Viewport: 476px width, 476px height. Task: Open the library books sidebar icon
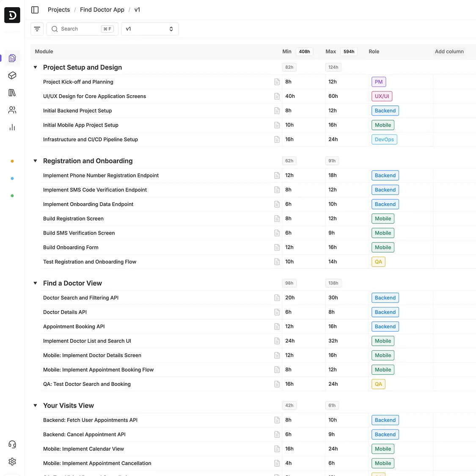12,93
